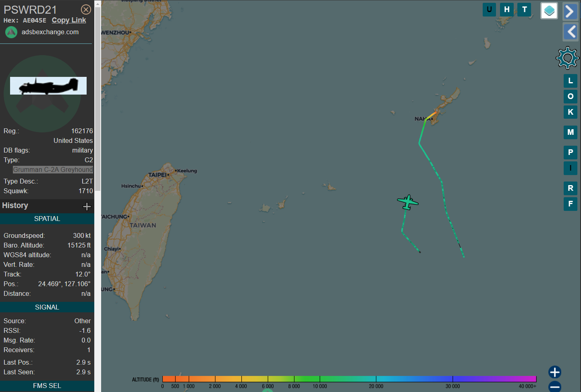Click the DB flags military value

(83, 151)
